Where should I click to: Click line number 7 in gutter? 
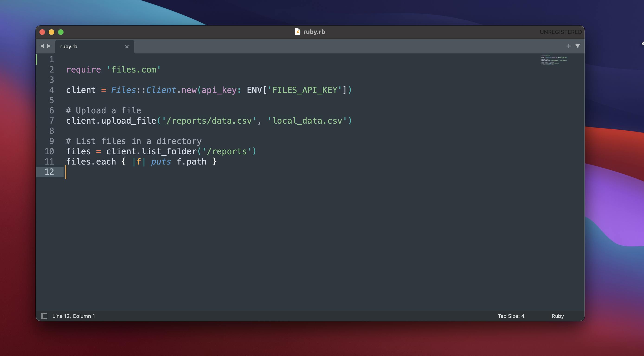[52, 121]
